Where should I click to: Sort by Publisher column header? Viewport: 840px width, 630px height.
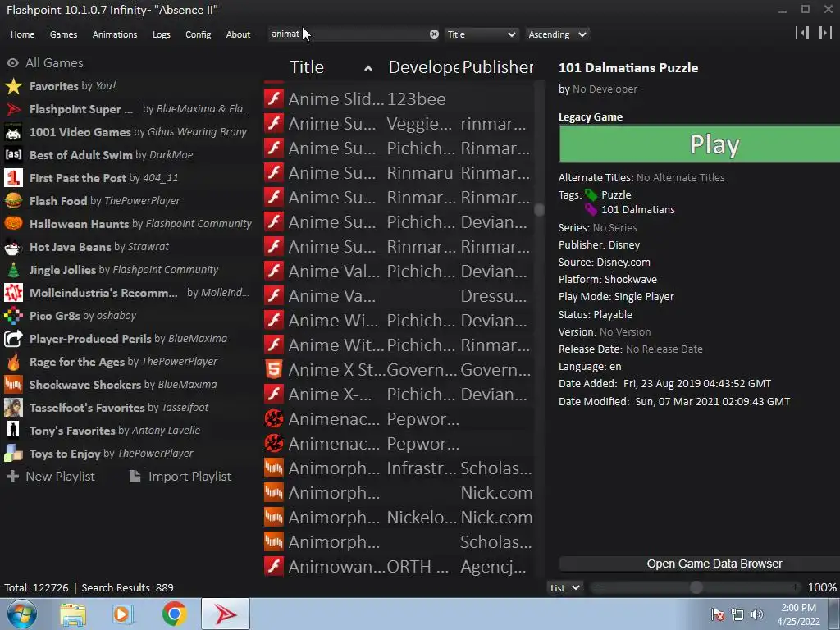498,67
